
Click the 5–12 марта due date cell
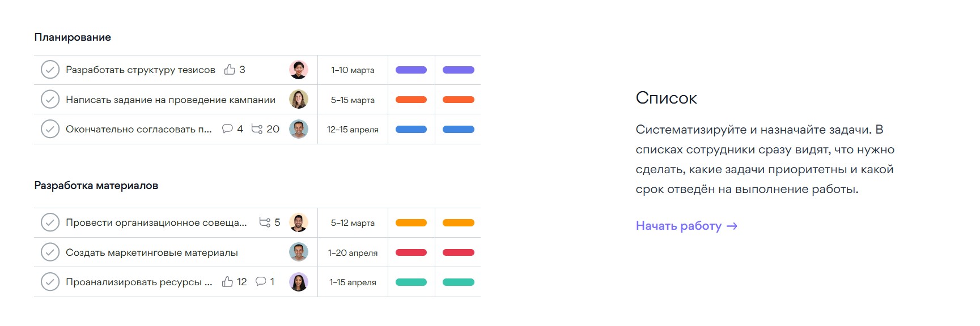pos(353,223)
